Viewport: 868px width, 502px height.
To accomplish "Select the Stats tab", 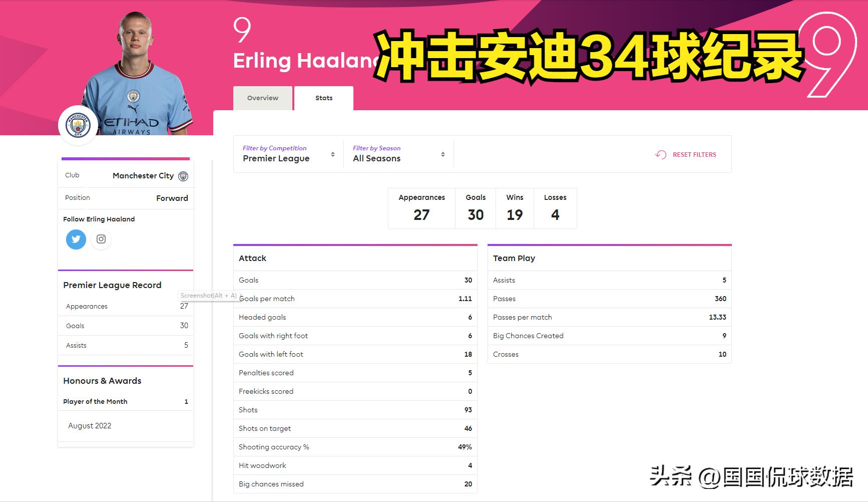I will pyautogui.click(x=324, y=98).
